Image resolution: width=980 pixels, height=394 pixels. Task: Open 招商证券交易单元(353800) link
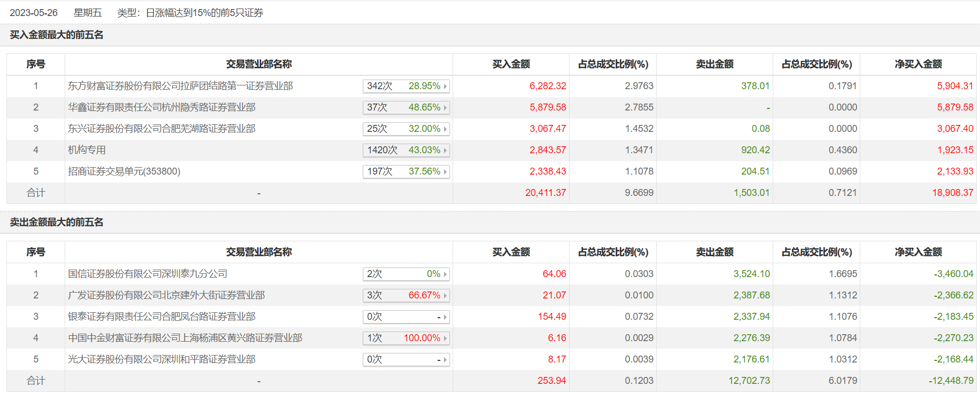pyautogui.click(x=124, y=171)
